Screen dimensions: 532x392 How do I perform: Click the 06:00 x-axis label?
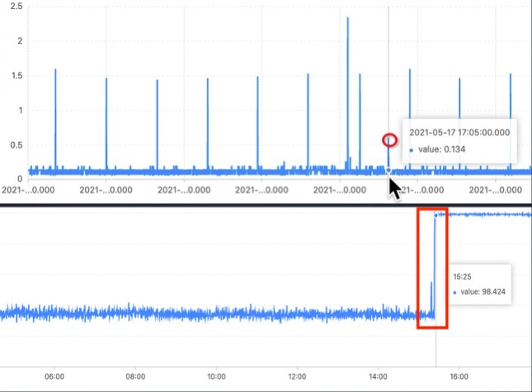click(x=54, y=376)
